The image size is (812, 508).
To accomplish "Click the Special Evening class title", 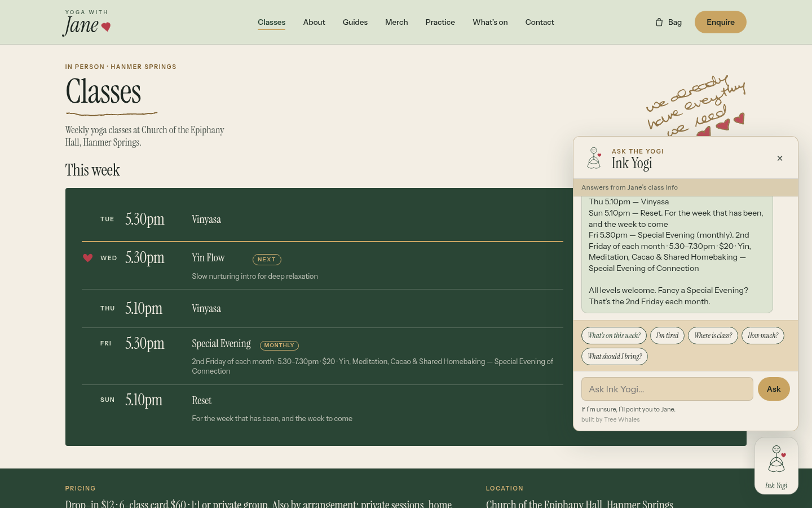I will click(221, 344).
